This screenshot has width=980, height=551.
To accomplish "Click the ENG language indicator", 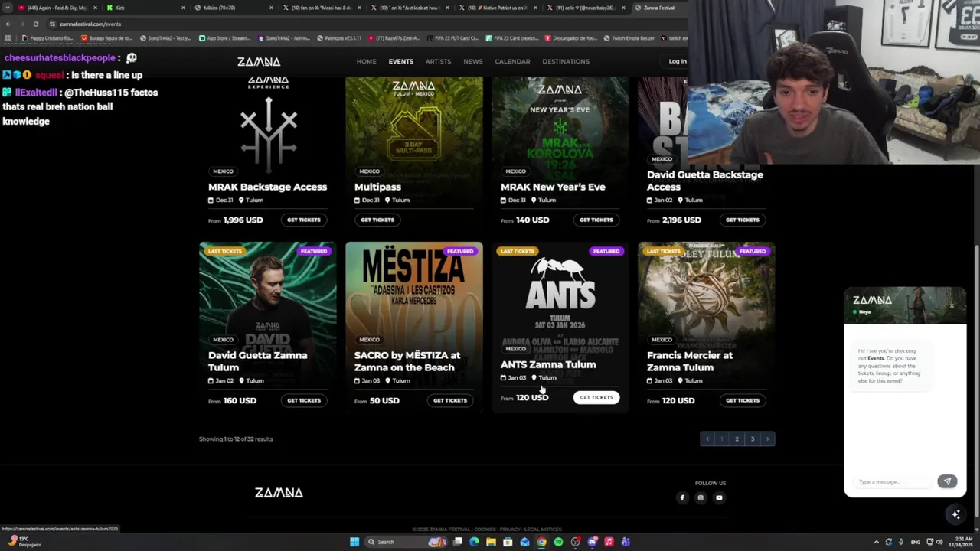I will [916, 542].
